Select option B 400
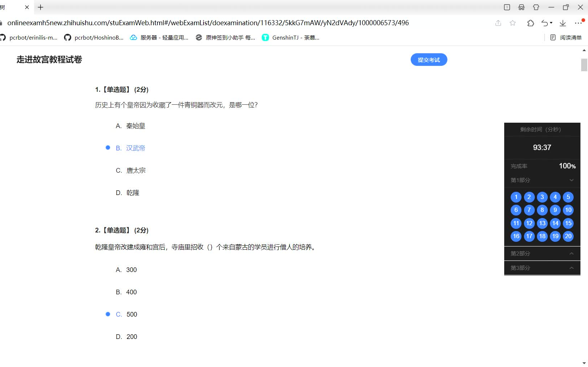588x367 pixels. click(126, 292)
